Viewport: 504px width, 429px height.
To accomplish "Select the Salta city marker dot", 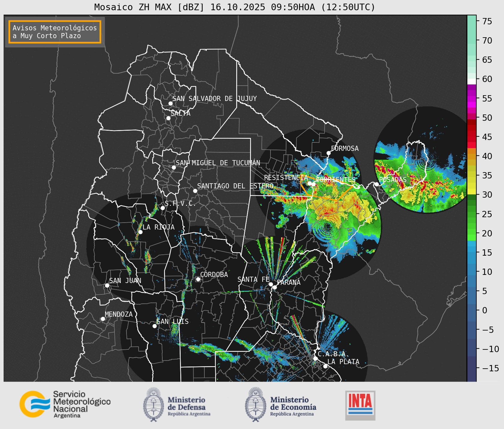I will tap(168, 118).
